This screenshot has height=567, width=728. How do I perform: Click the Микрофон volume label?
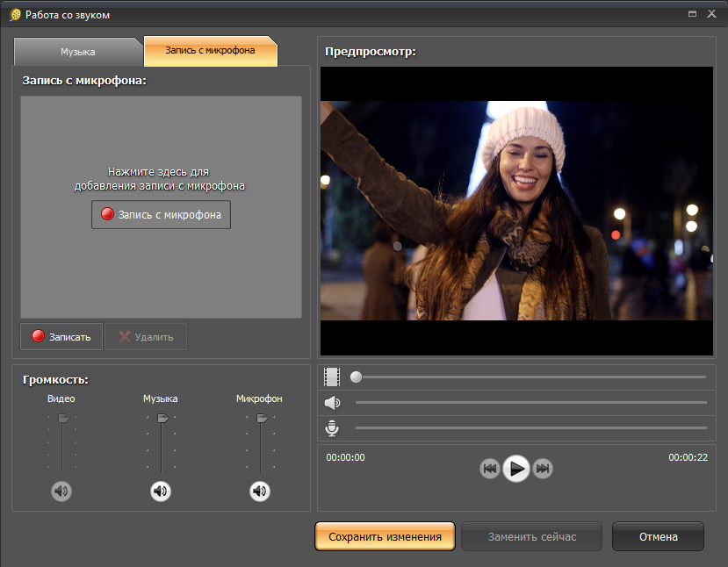[x=259, y=398]
